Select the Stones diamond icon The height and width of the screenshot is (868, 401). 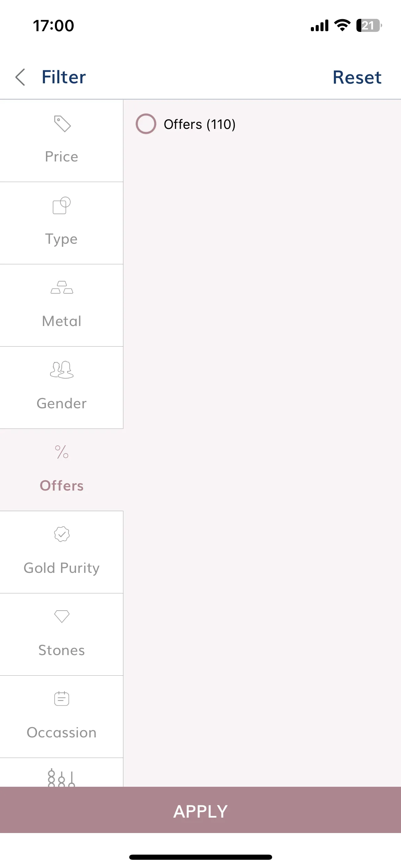(62, 616)
